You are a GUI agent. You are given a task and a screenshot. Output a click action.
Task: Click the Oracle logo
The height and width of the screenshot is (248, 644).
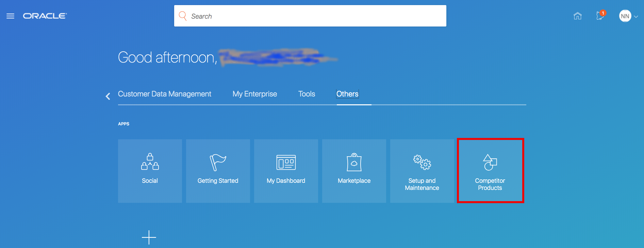click(45, 16)
